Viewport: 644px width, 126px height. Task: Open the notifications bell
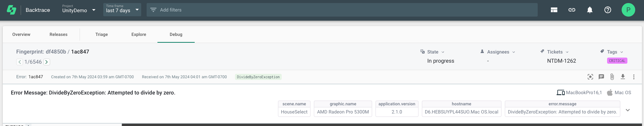tap(590, 10)
